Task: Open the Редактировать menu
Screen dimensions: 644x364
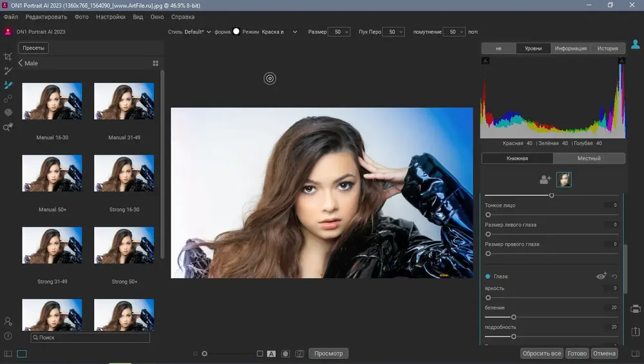Action: [x=46, y=17]
